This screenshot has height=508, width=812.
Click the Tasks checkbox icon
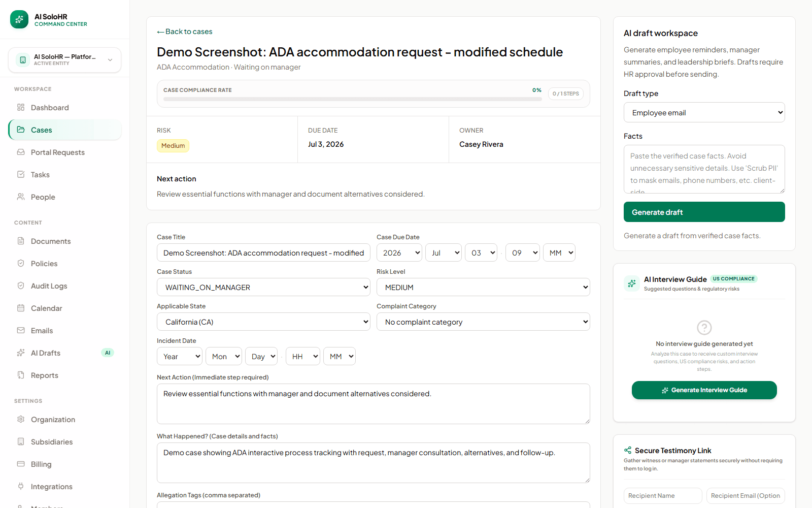tap(21, 174)
